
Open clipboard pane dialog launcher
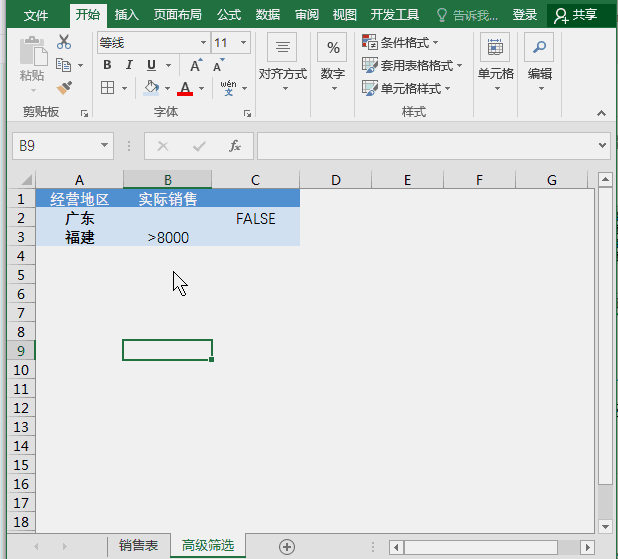(x=84, y=114)
